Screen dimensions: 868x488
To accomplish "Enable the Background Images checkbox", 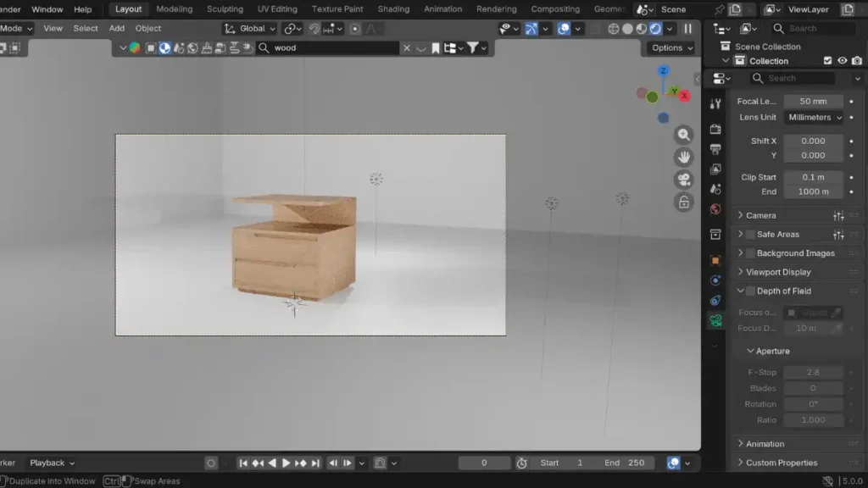I will 750,253.
